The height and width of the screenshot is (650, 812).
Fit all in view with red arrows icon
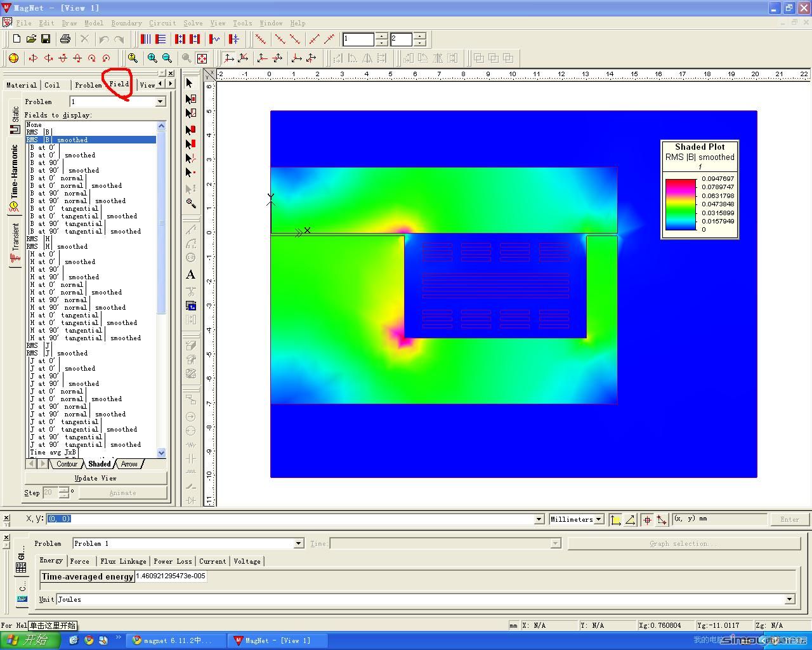point(202,58)
